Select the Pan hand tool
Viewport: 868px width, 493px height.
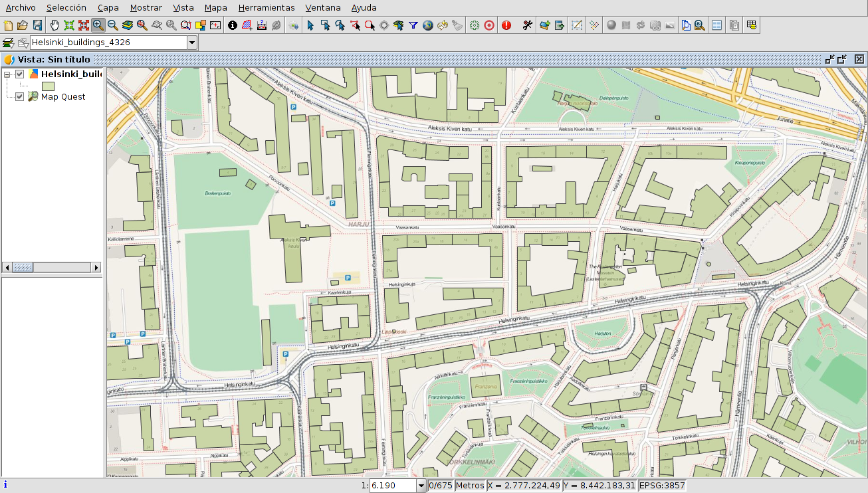pos(54,25)
